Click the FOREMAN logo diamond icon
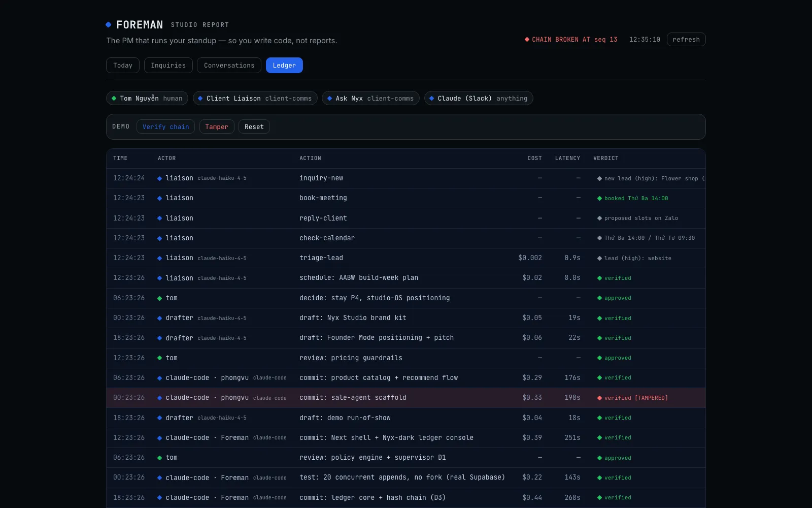The width and height of the screenshot is (812, 508). pos(109,24)
